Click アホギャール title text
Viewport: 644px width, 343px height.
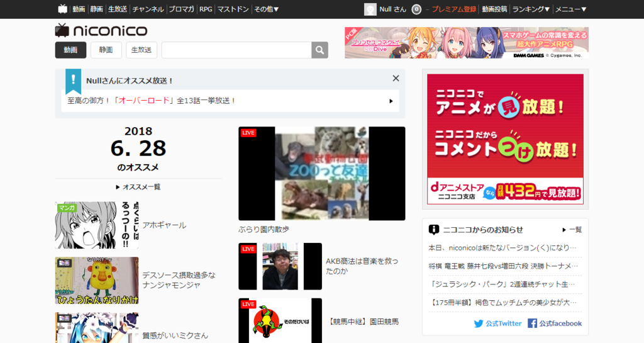click(x=164, y=225)
